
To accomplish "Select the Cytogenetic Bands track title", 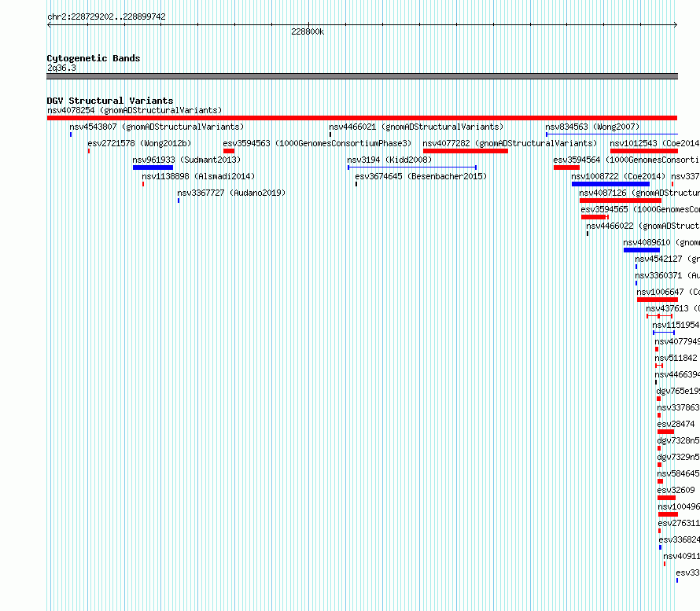I will (94, 58).
